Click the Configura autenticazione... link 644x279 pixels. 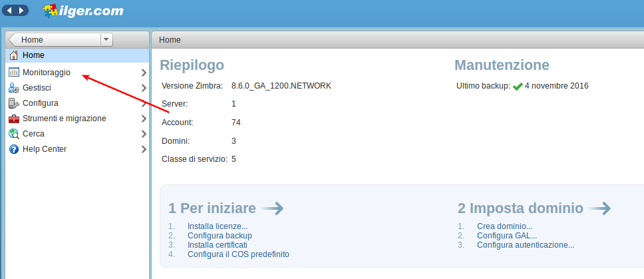coord(526,245)
